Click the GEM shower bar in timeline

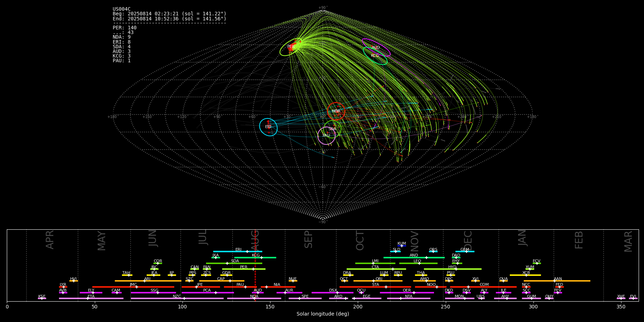[x=465, y=252]
